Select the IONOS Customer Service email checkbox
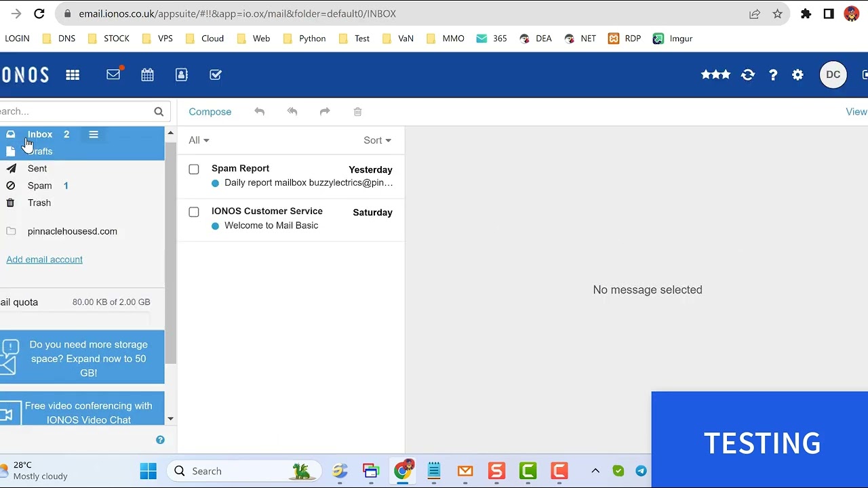Viewport: 868px width, 488px height. click(193, 211)
